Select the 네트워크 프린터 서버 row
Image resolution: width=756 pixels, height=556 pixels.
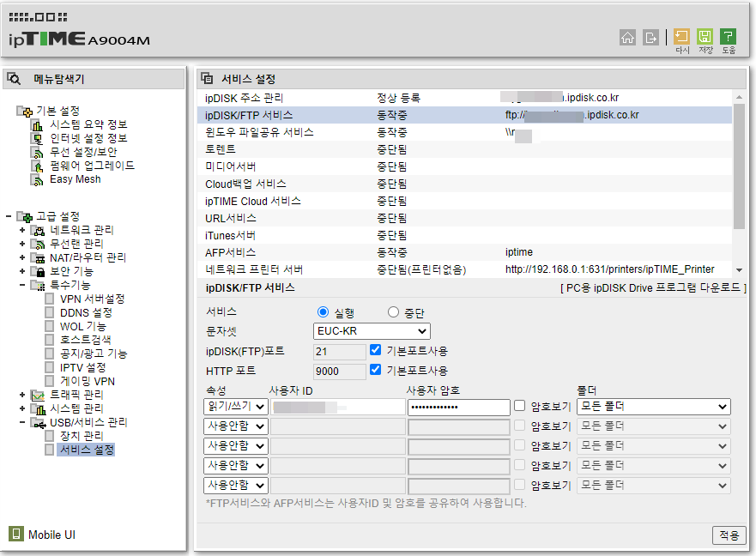(464, 269)
